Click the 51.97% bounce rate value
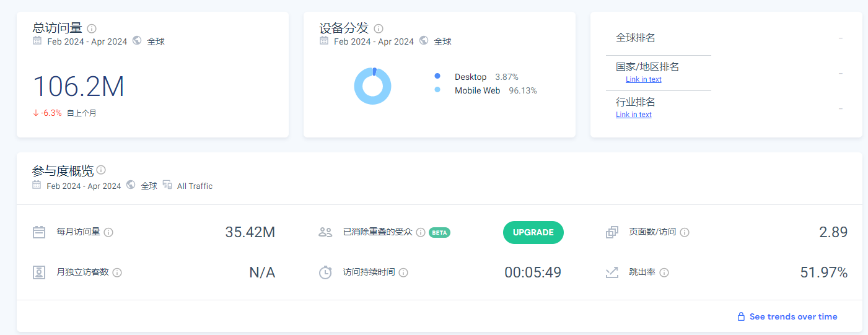Image resolution: width=868 pixels, height=335 pixels. tap(824, 272)
